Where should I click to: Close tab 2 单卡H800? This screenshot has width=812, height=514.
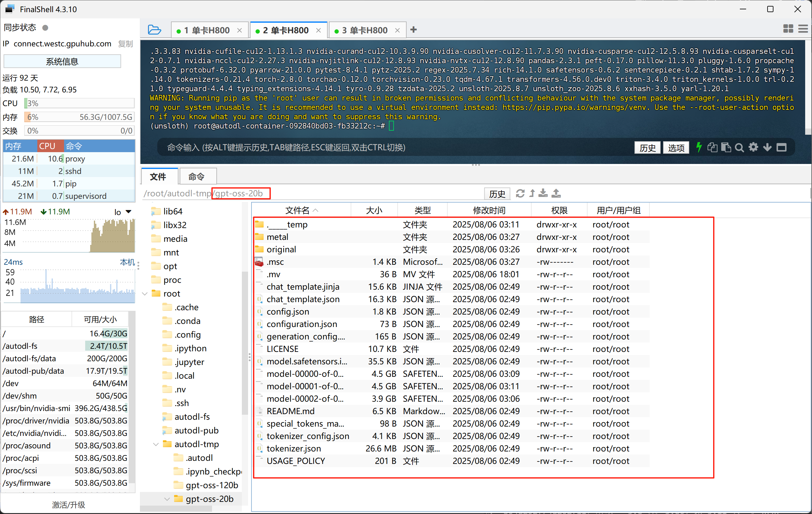click(x=318, y=30)
